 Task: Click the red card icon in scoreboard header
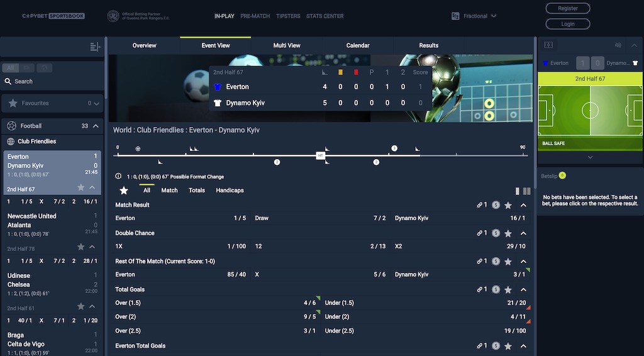[x=356, y=72]
